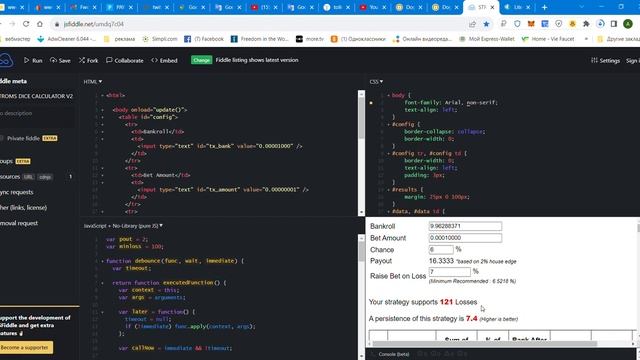The image size is (640, 360).
Task: Select the cdnjs option in Resources
Action: click(x=45, y=177)
